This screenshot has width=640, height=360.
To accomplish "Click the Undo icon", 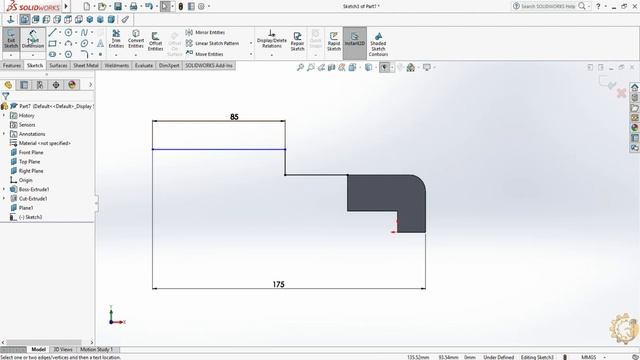I will coord(149,6).
